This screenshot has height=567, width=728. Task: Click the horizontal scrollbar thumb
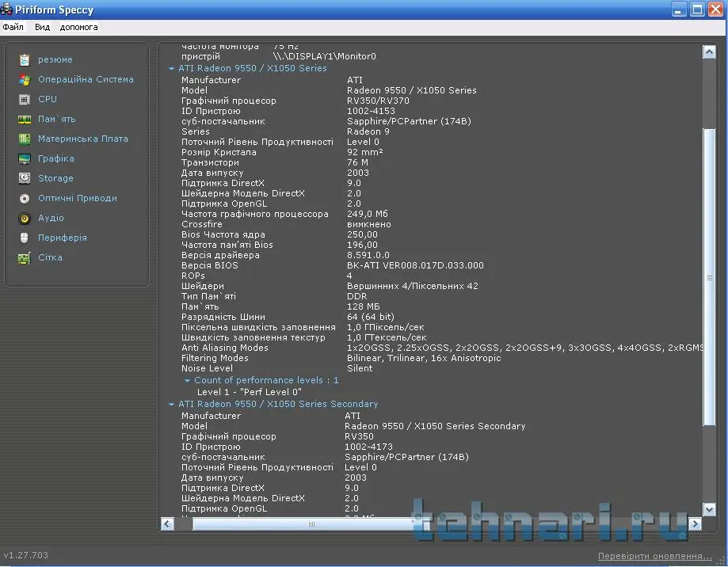tap(311, 524)
